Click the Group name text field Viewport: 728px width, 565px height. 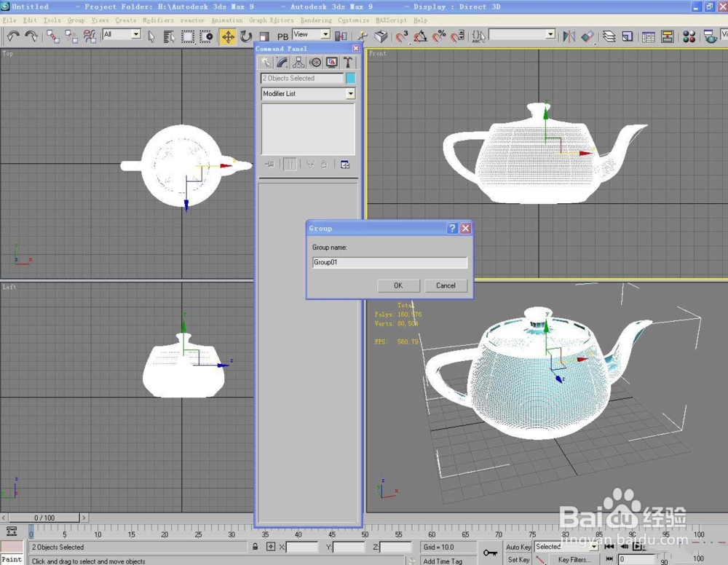tap(389, 262)
